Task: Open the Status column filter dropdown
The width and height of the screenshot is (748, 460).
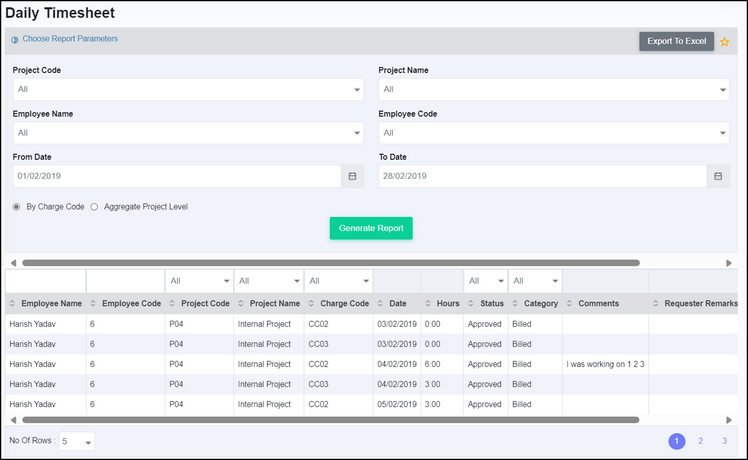Action: tap(485, 281)
